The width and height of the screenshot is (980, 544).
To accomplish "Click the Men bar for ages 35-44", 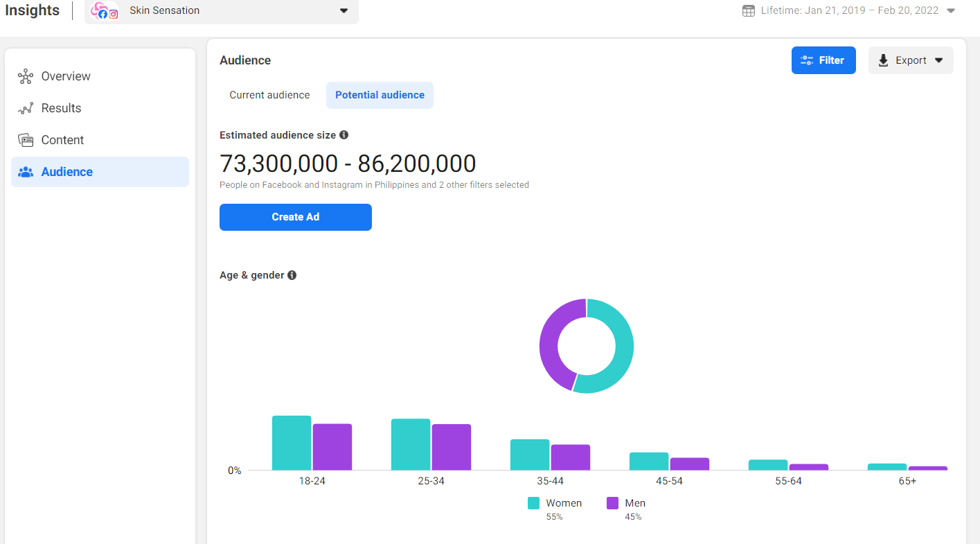I will click(571, 457).
